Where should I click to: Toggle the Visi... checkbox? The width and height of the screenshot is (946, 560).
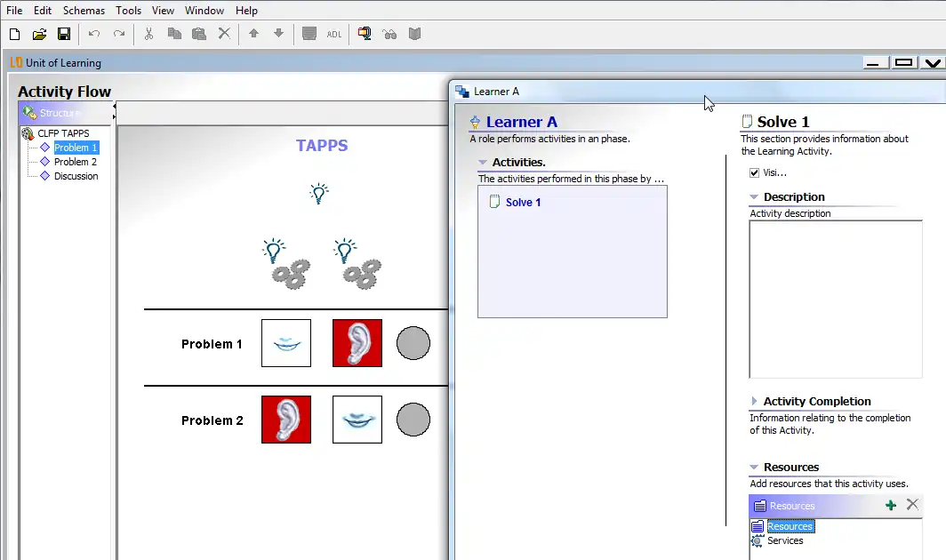coord(755,172)
